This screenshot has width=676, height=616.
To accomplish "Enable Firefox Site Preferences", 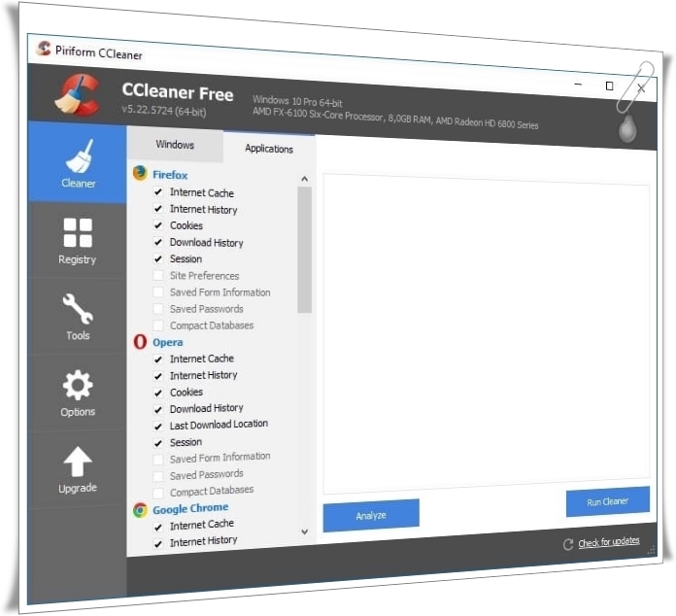I will pos(158,275).
